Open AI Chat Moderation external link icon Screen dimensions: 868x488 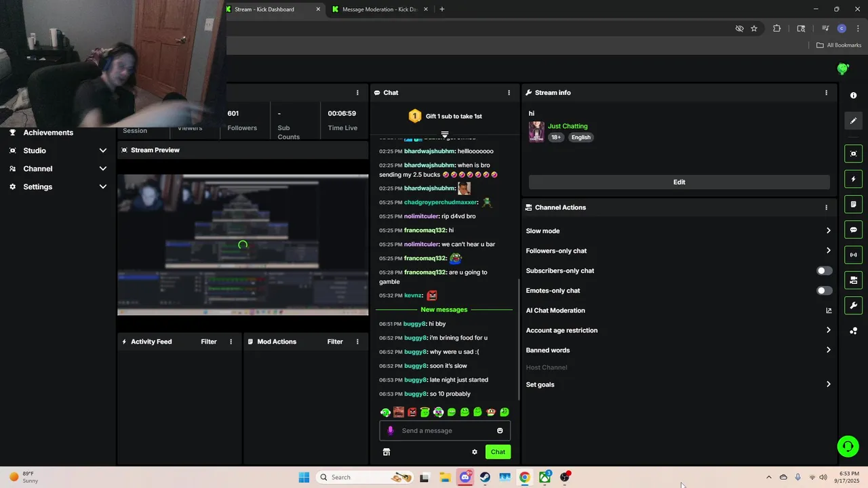point(829,310)
